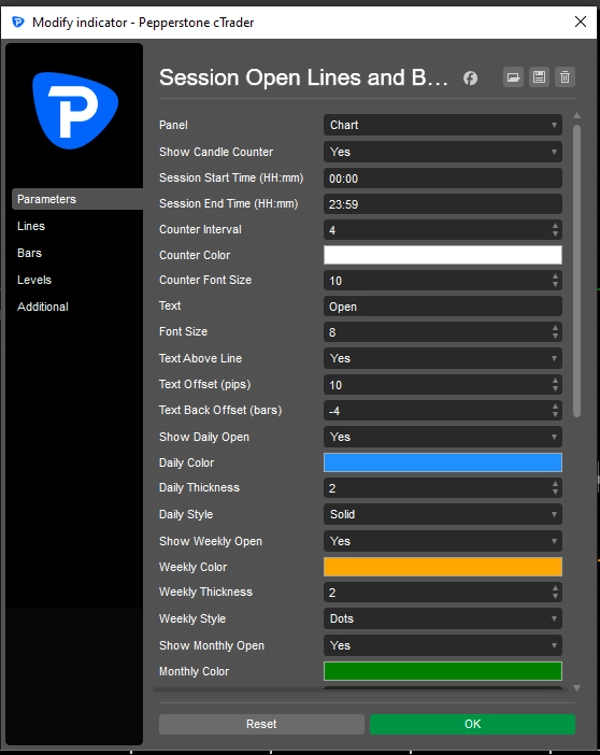The image size is (600, 755).
Task: Open the Daily Style dropdown showing Solid
Action: [x=443, y=515]
